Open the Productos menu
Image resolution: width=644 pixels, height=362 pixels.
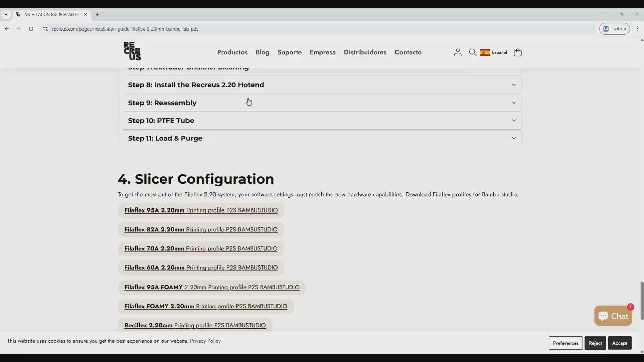tap(232, 52)
